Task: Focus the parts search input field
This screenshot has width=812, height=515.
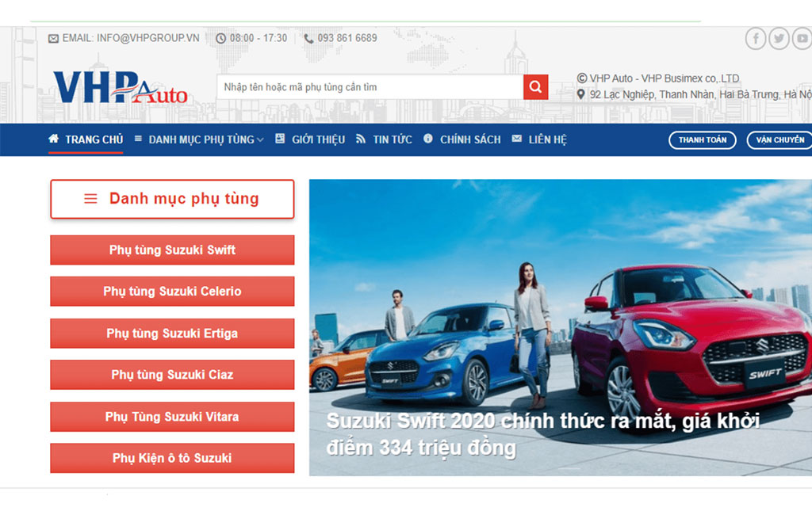Action: (370, 87)
